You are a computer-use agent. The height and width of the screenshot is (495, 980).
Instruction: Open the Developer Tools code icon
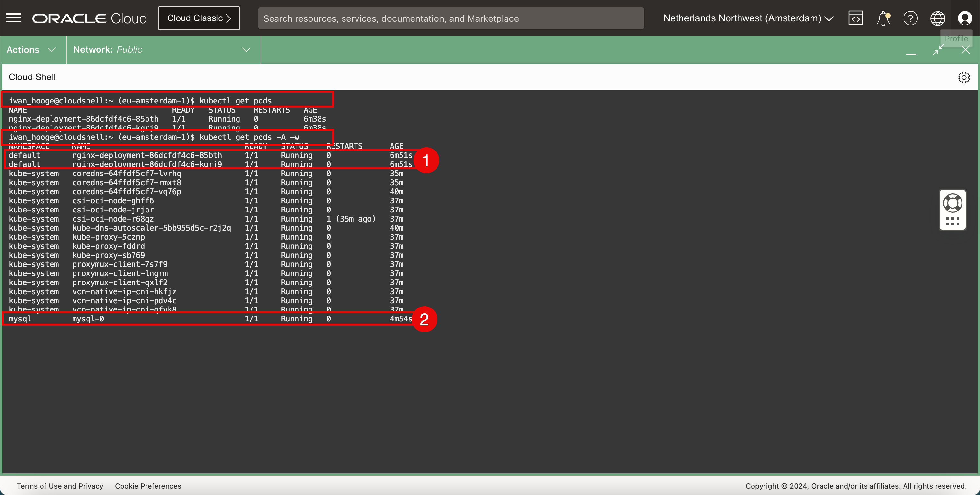[x=856, y=18]
